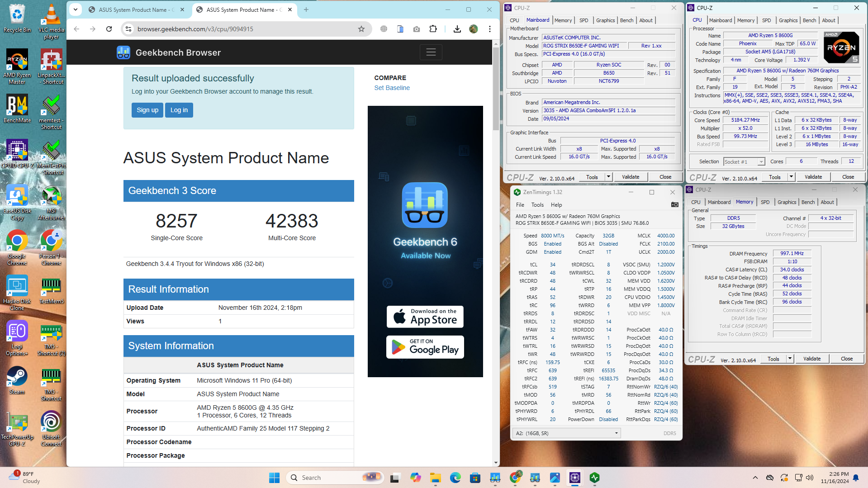Open the BenchMate desktop icon

[17, 109]
